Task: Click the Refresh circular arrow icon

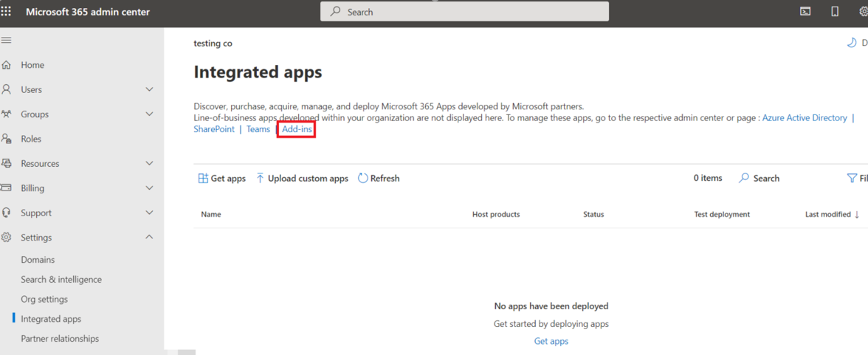Action: click(362, 179)
